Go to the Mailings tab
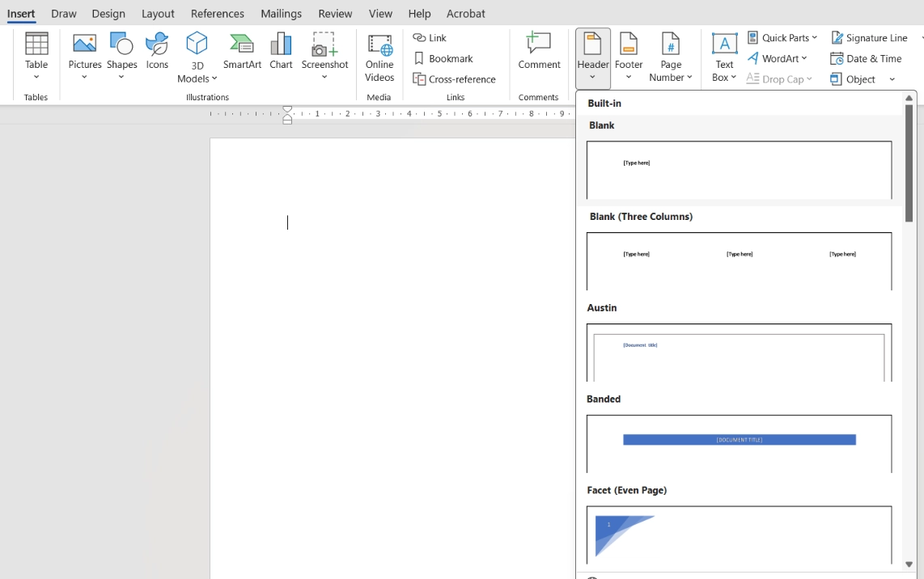 (281, 14)
